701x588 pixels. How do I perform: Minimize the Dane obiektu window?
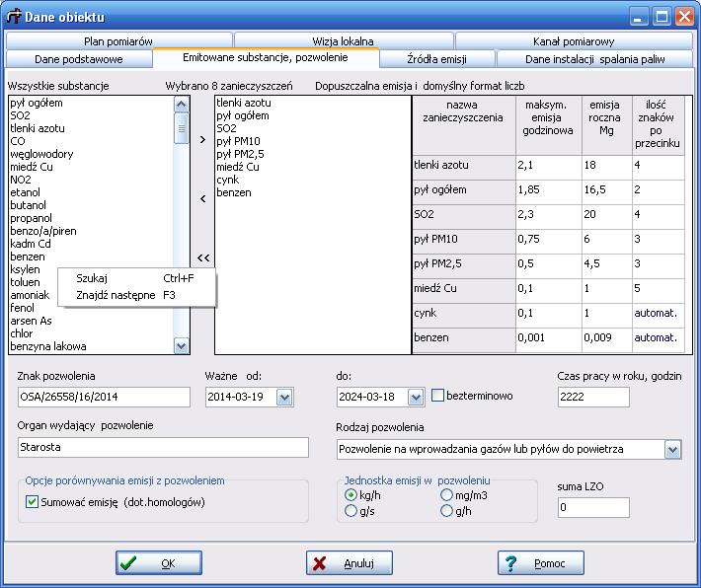pos(638,17)
